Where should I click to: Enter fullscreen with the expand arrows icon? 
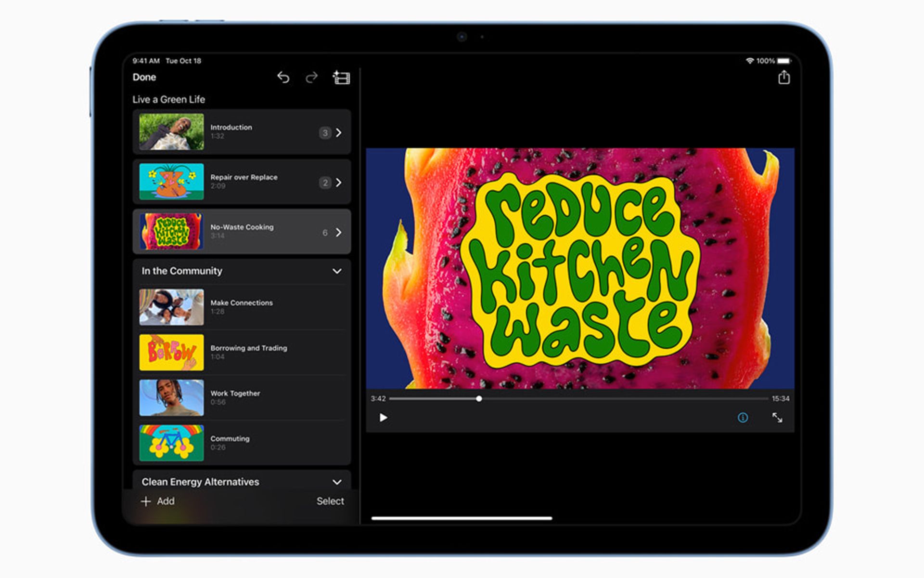click(x=777, y=418)
